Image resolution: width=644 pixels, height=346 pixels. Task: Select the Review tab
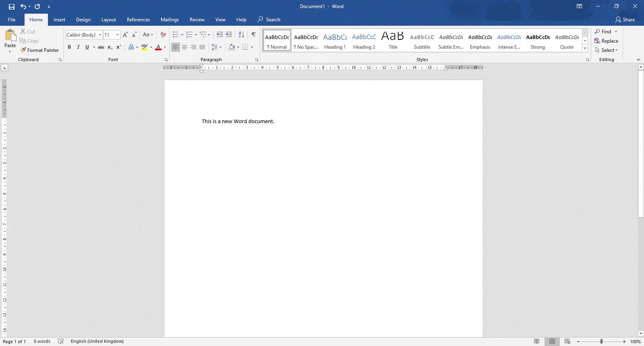[197, 19]
